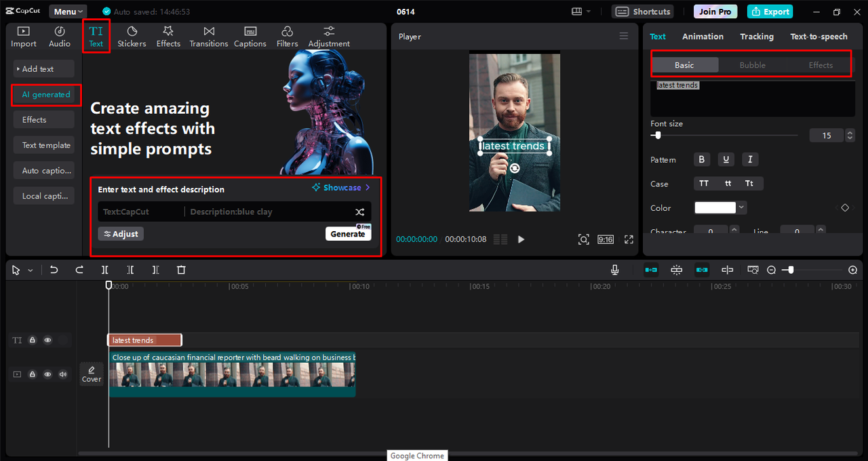Switch to the Animation tab
868x461 pixels.
(x=703, y=37)
